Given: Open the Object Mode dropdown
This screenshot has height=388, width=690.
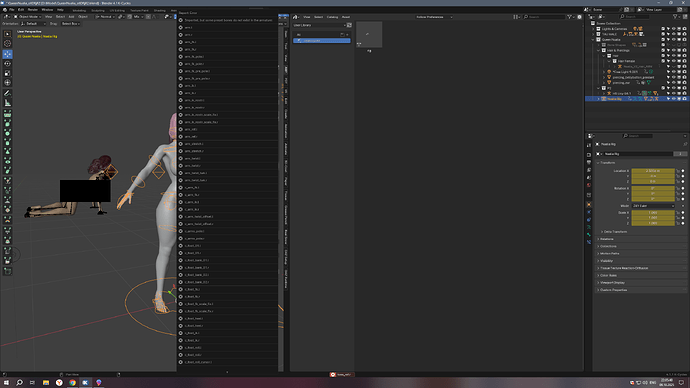Looking at the screenshot, I should [x=28, y=17].
